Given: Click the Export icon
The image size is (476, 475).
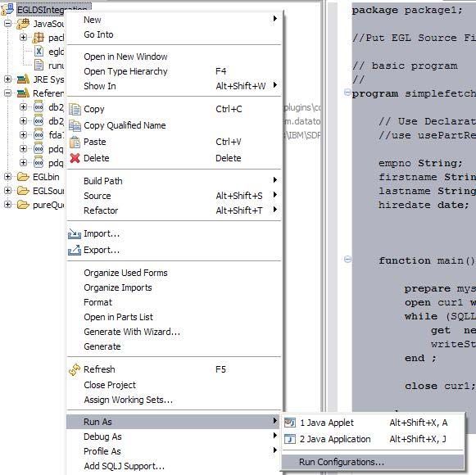Looking at the screenshot, I should click(75, 250).
